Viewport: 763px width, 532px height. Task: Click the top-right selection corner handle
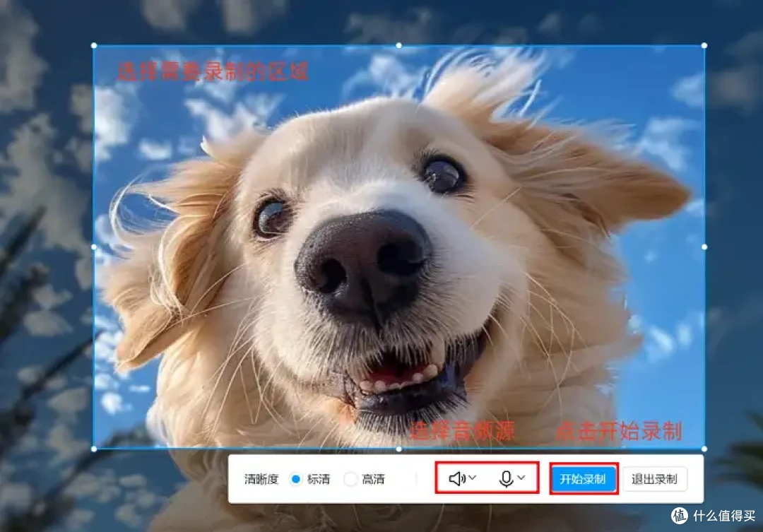(x=704, y=45)
